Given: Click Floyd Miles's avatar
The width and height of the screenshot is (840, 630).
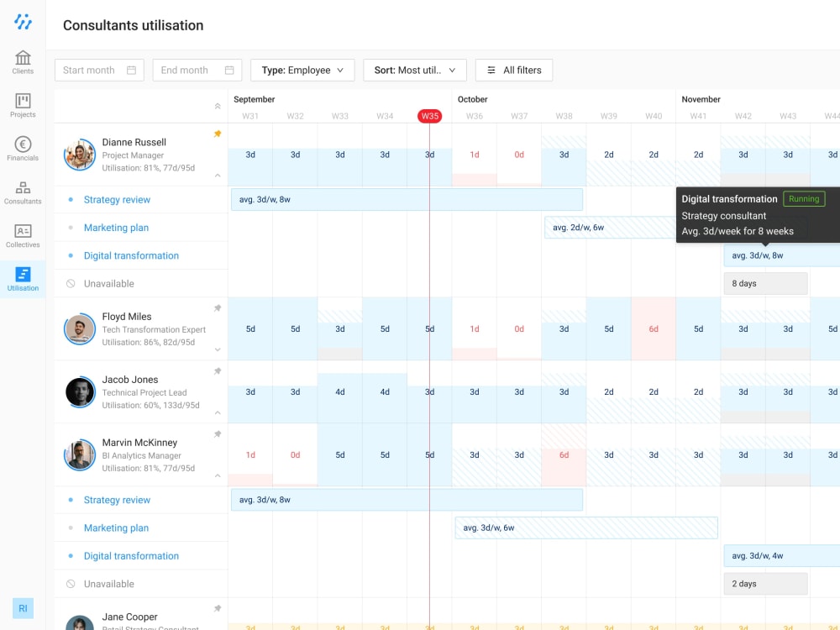Looking at the screenshot, I should (x=80, y=329).
